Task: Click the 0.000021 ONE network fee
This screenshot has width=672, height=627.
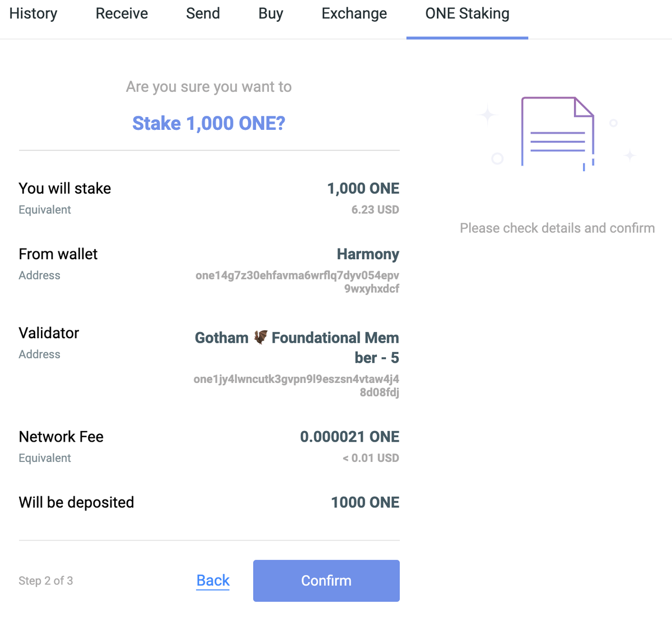Action: [349, 437]
